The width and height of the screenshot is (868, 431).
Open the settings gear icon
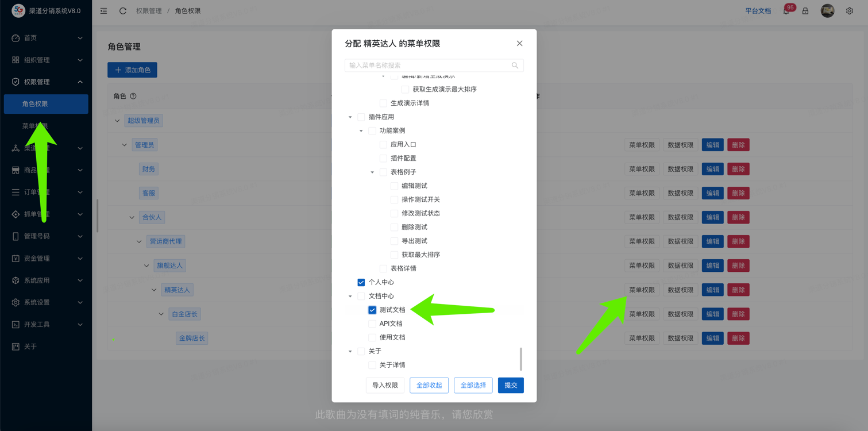(849, 11)
